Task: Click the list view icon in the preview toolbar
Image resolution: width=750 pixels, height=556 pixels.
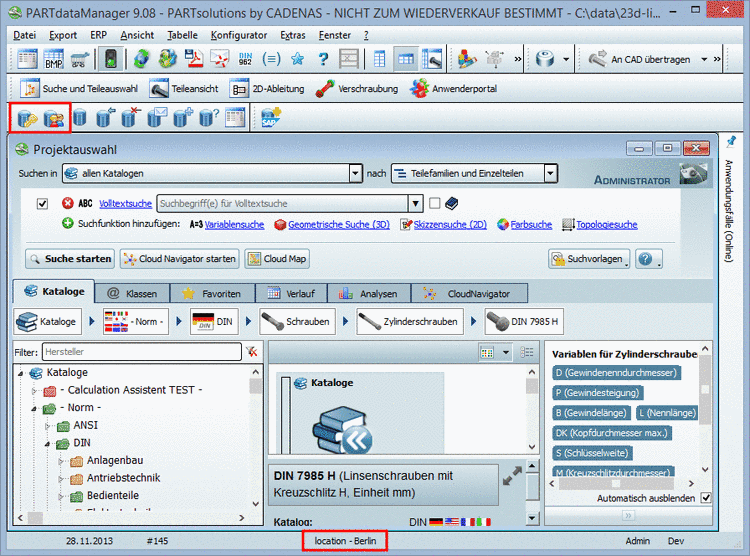Action: pyautogui.click(x=527, y=353)
